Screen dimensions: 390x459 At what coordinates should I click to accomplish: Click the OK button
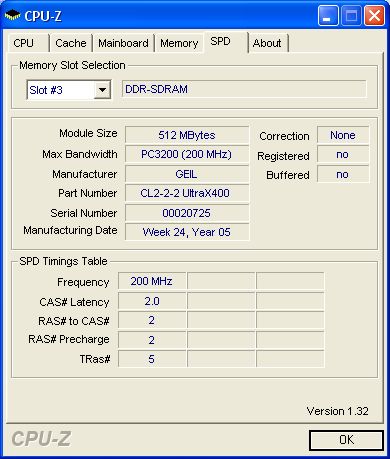pyautogui.click(x=346, y=440)
